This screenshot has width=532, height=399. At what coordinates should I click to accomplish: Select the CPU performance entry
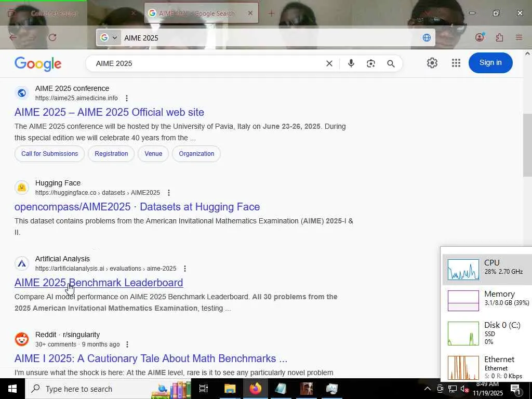point(487,270)
